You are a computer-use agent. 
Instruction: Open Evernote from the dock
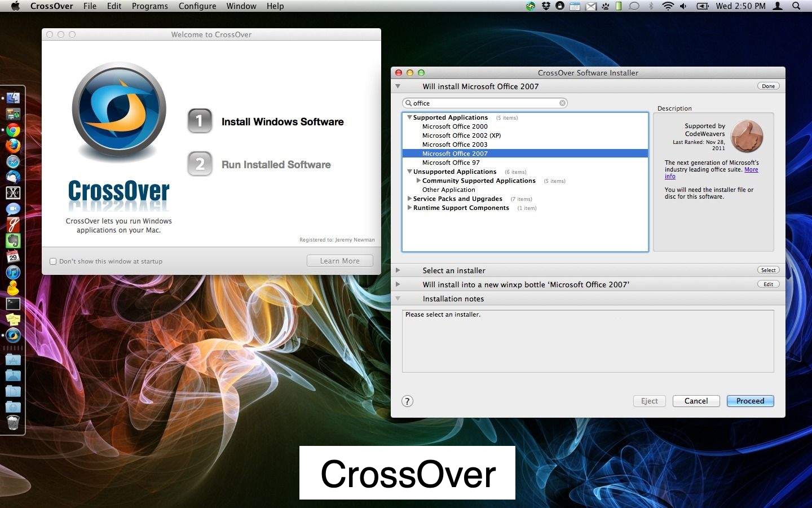[x=13, y=241]
